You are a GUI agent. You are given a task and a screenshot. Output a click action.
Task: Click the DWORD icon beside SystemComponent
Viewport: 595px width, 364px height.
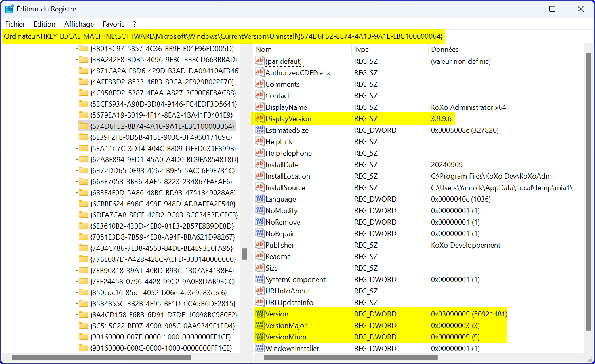259,279
